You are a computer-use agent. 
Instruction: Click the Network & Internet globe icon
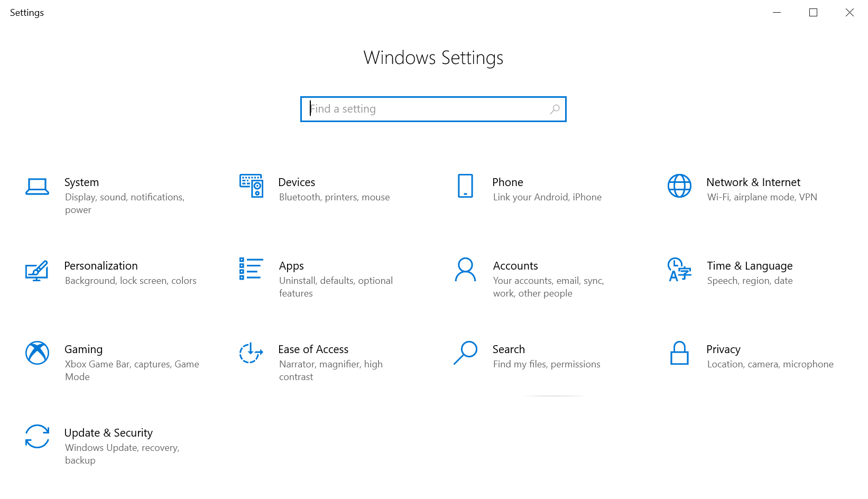point(679,186)
